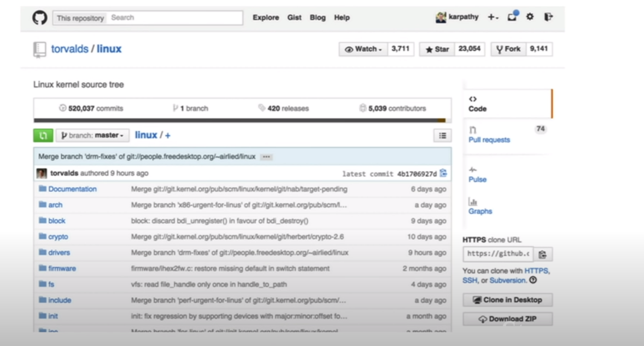Switch clone URL to SSH

[x=470, y=281]
